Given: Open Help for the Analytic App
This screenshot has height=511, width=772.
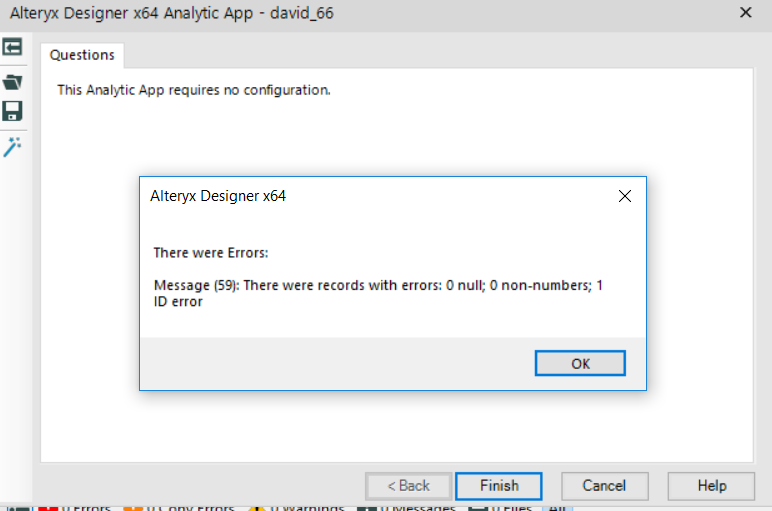Looking at the screenshot, I should point(712,486).
